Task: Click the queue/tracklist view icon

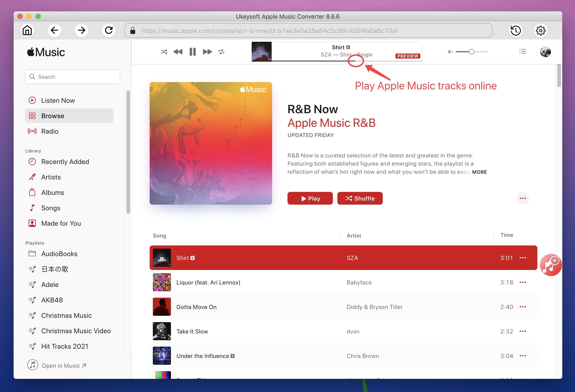Action: [x=523, y=51]
